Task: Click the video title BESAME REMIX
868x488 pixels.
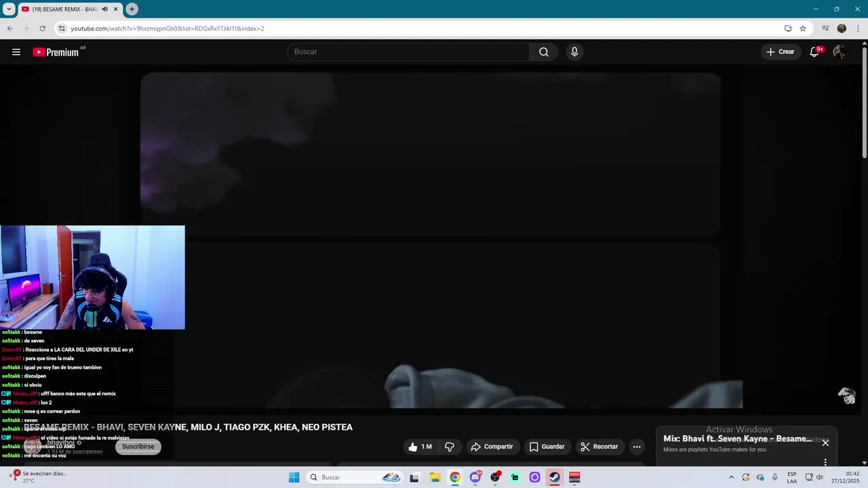Action: 188,427
